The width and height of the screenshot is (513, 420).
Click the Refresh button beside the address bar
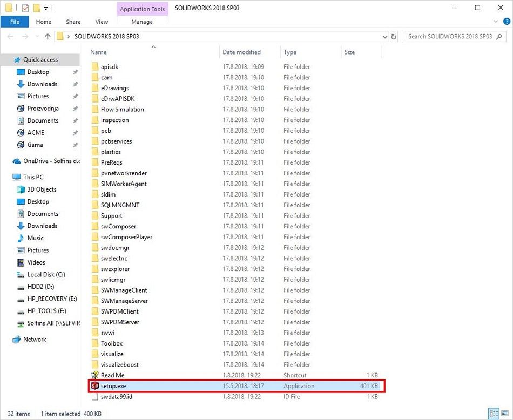coord(394,37)
